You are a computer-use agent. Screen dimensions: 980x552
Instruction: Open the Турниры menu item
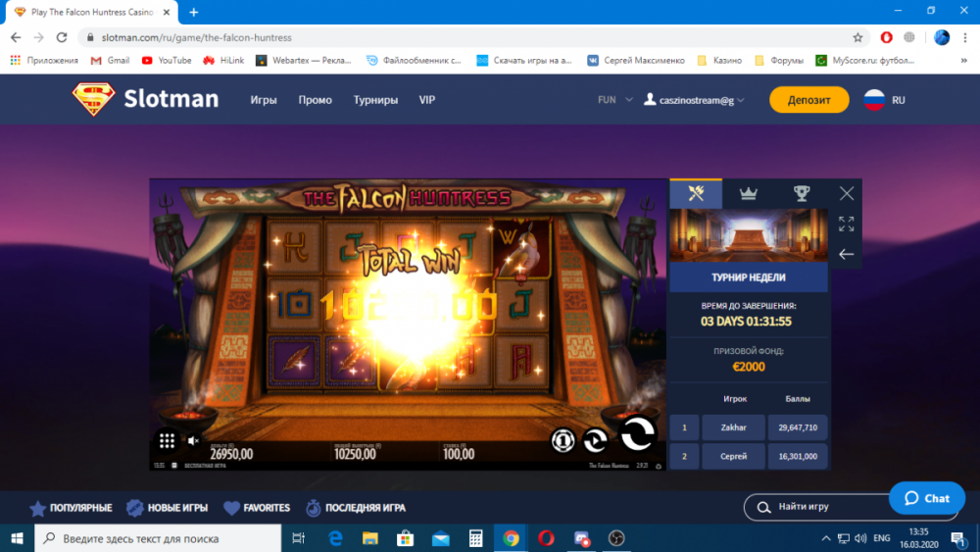375,100
